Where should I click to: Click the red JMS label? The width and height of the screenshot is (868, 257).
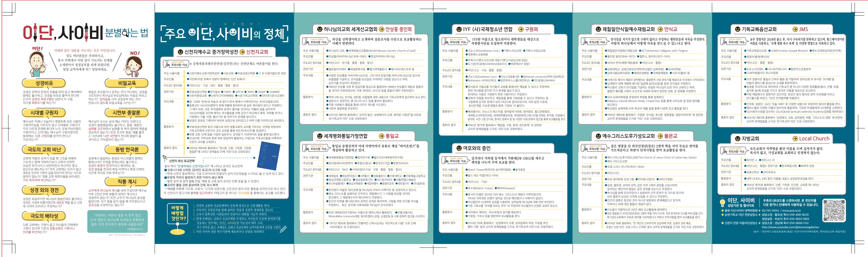click(x=804, y=29)
